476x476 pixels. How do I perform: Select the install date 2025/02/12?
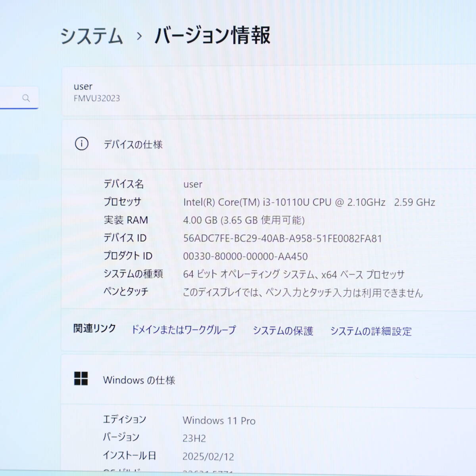[208, 457]
